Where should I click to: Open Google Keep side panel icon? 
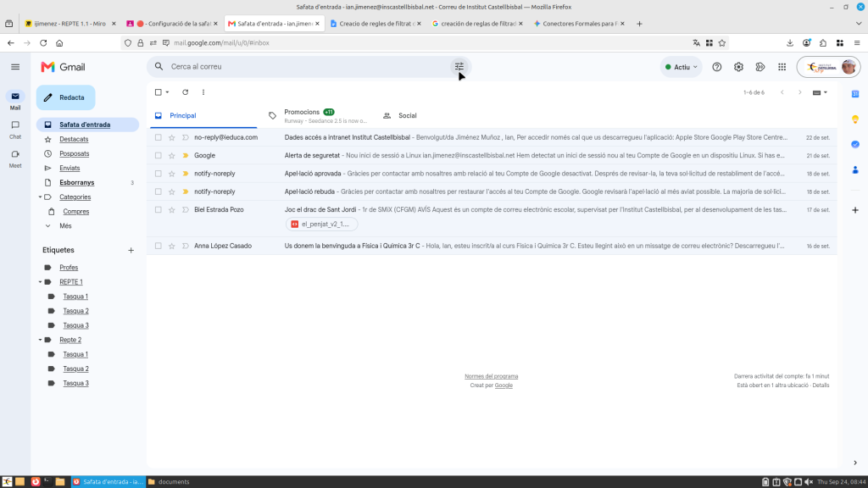[x=855, y=119]
